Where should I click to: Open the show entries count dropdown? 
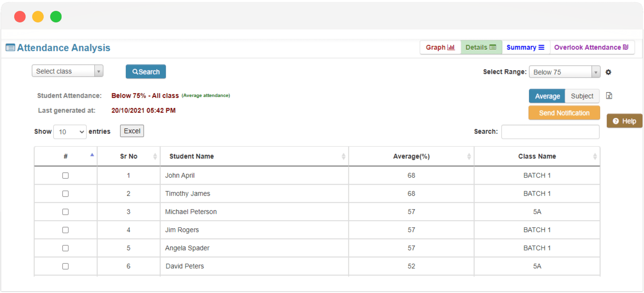tap(70, 132)
